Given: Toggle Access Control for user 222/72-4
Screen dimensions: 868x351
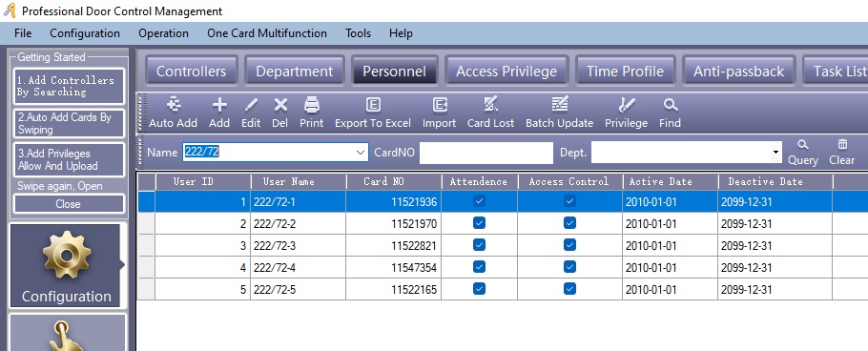Looking at the screenshot, I should click(569, 267).
